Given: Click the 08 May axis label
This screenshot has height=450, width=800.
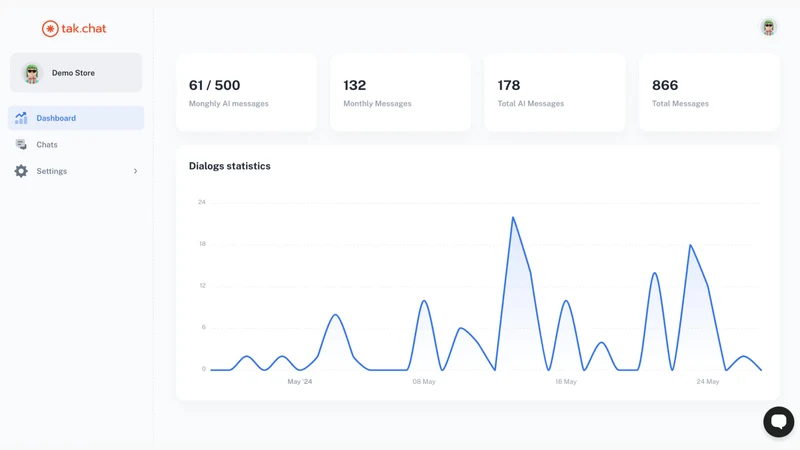Looking at the screenshot, I should [x=424, y=382].
